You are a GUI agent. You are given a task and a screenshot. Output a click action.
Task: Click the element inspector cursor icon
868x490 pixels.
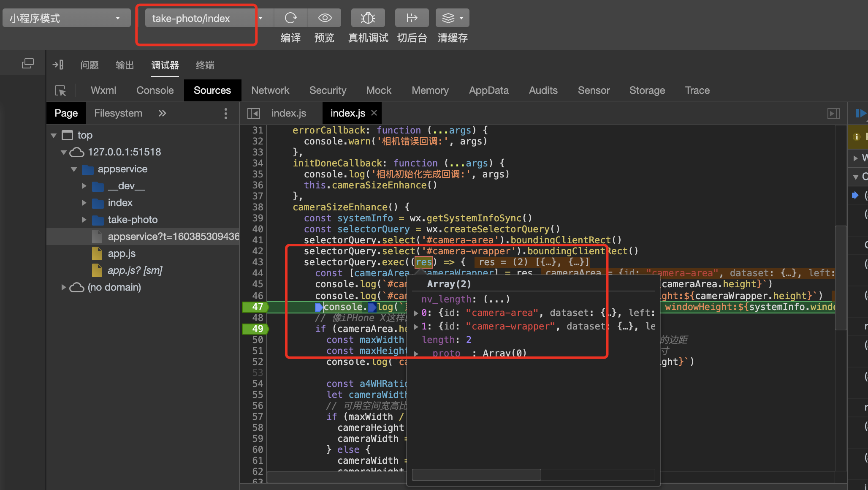[60, 90]
